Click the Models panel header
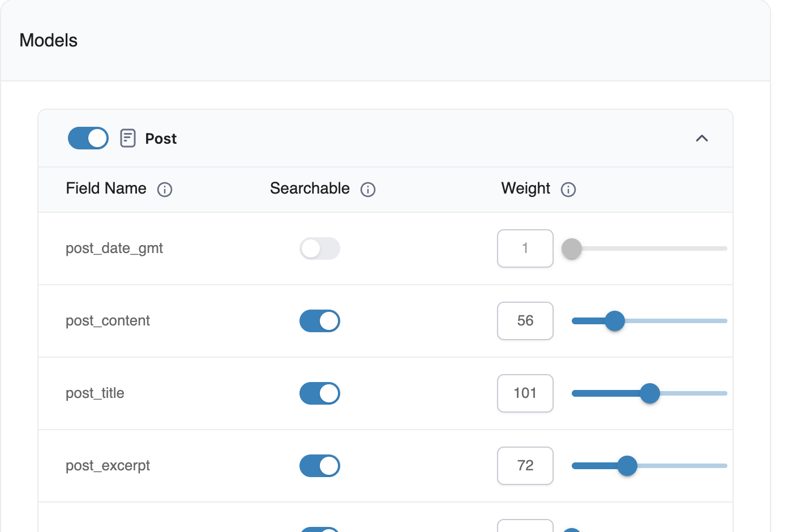The image size is (805, 532). pyautogui.click(x=48, y=40)
